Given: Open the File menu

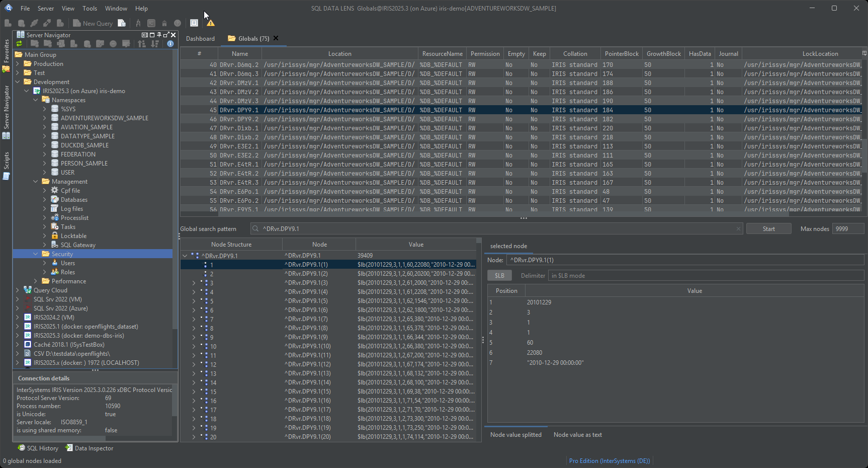Looking at the screenshot, I should click(25, 9).
